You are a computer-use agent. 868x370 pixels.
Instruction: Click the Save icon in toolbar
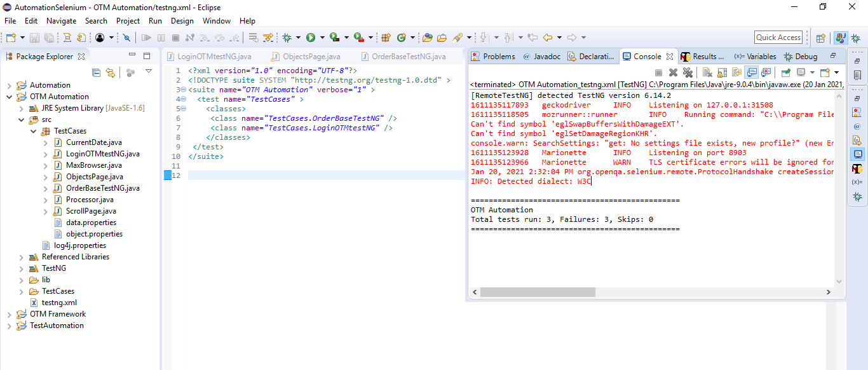pos(34,38)
